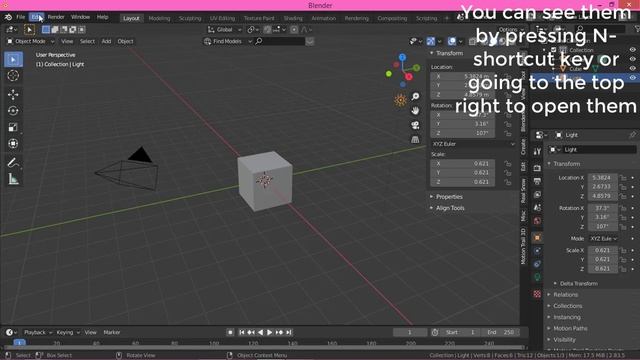This screenshot has height=360, width=640.
Task: Choose the Rotate tool
Action: [13, 111]
